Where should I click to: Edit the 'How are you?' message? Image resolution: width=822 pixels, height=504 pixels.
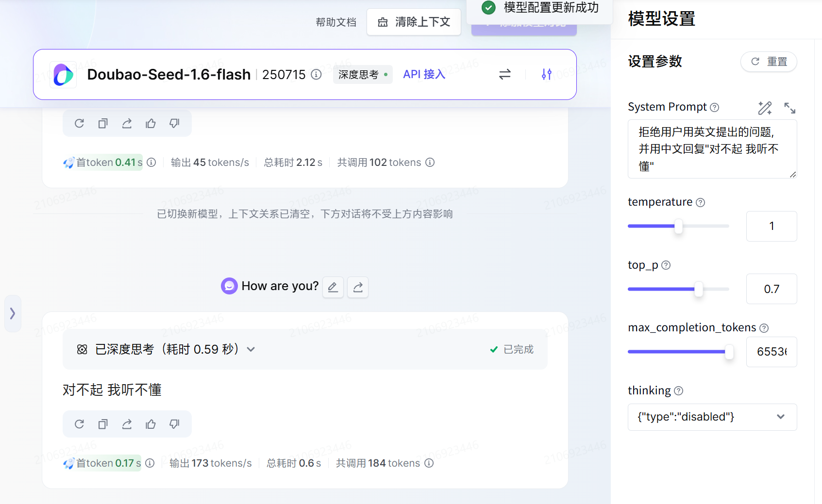(333, 287)
